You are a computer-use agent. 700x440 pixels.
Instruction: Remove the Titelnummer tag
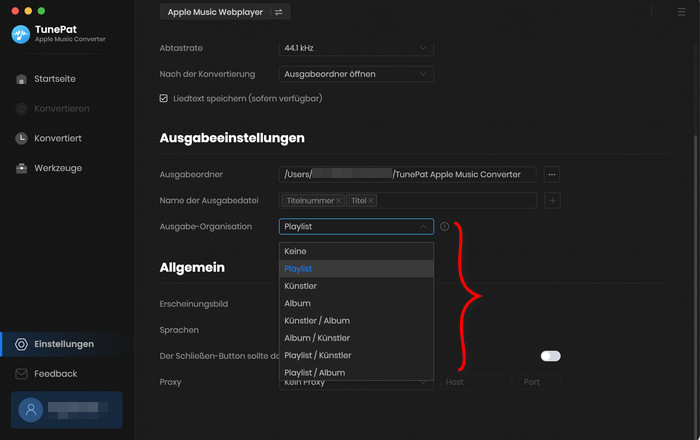point(338,201)
